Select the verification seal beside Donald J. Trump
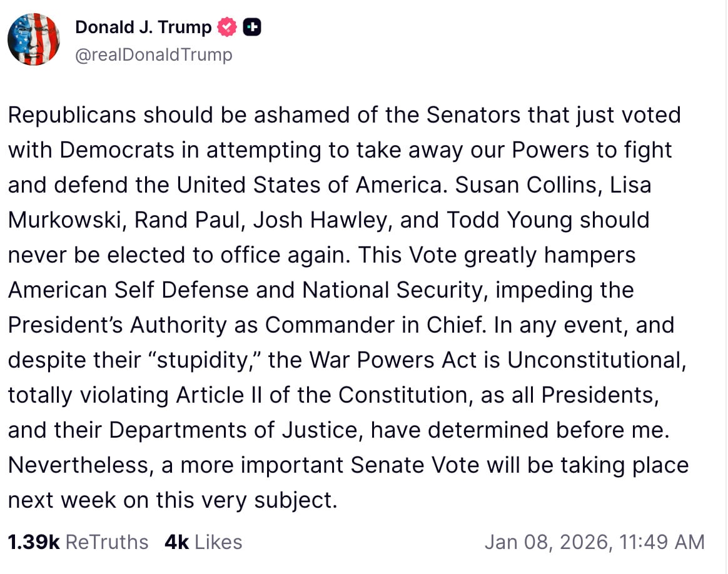728x574 pixels. coord(226,27)
